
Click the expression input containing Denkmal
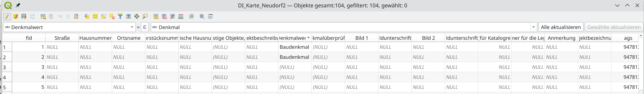[340, 27]
